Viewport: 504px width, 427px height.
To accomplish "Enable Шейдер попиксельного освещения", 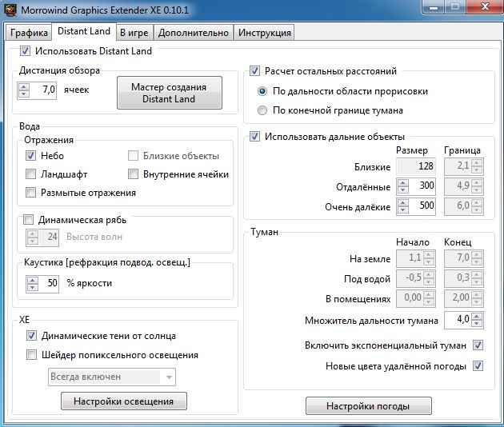I will [31, 355].
